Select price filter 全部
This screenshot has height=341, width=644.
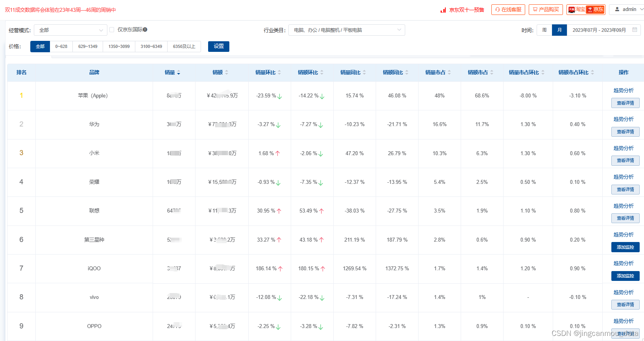(40, 46)
